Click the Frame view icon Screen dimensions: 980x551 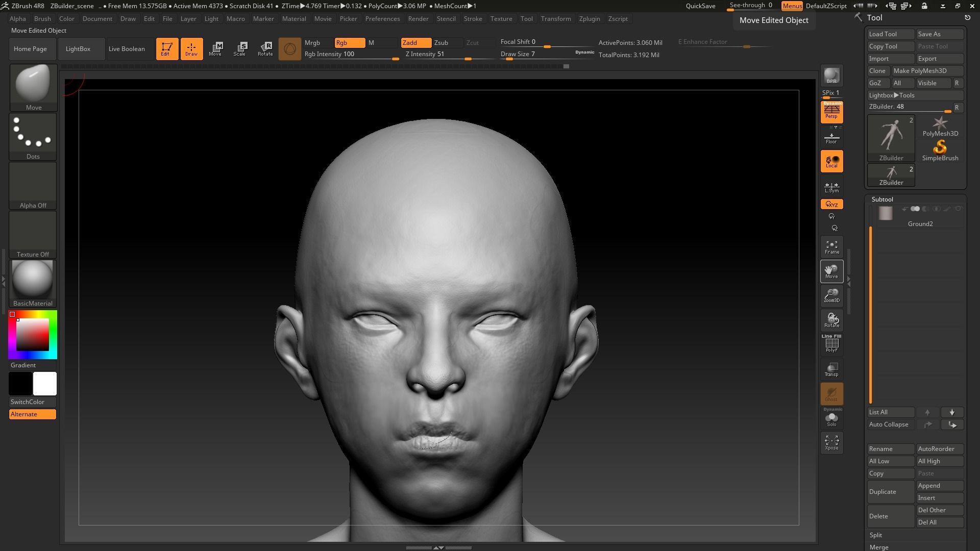(831, 247)
